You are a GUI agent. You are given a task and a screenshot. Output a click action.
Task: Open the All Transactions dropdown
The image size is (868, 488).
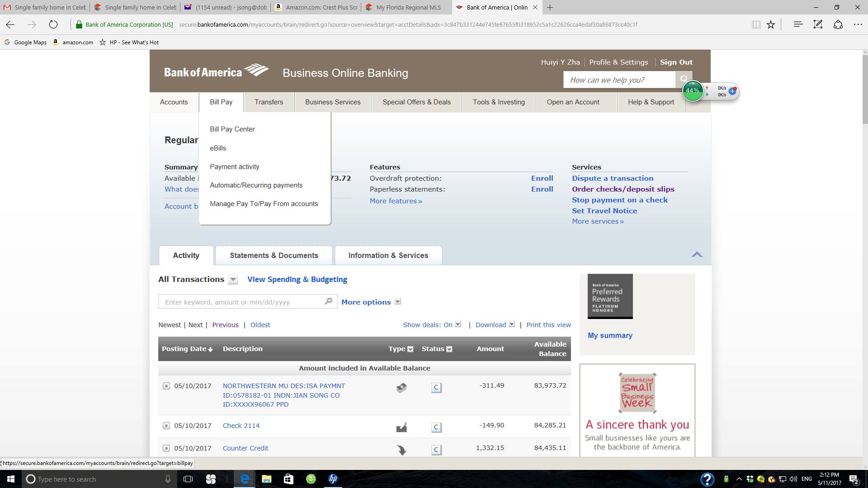[x=233, y=280]
